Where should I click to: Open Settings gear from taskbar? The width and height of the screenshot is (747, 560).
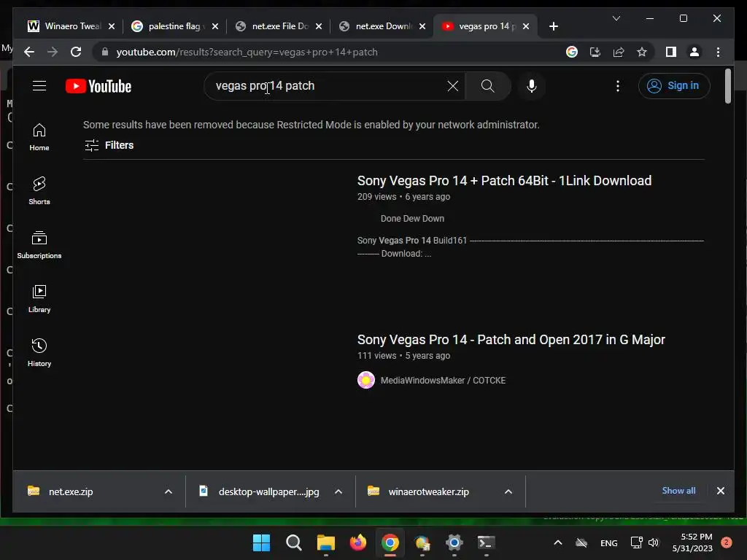click(x=454, y=542)
